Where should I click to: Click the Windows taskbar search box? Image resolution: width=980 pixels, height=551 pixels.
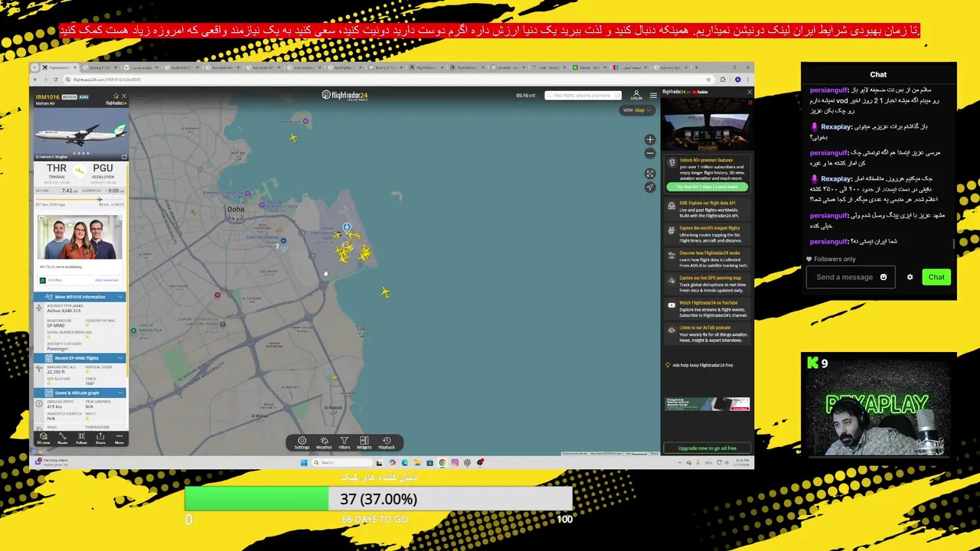tap(341, 462)
